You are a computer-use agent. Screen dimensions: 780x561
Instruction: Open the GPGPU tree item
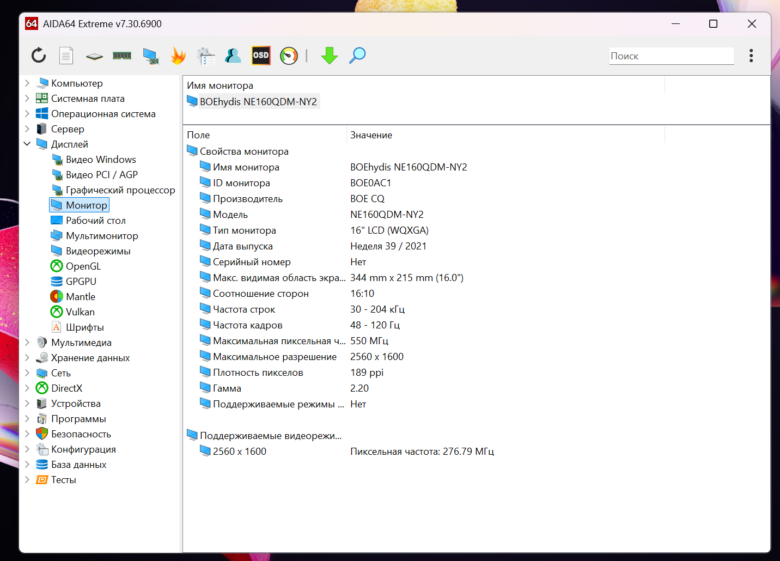74,281
